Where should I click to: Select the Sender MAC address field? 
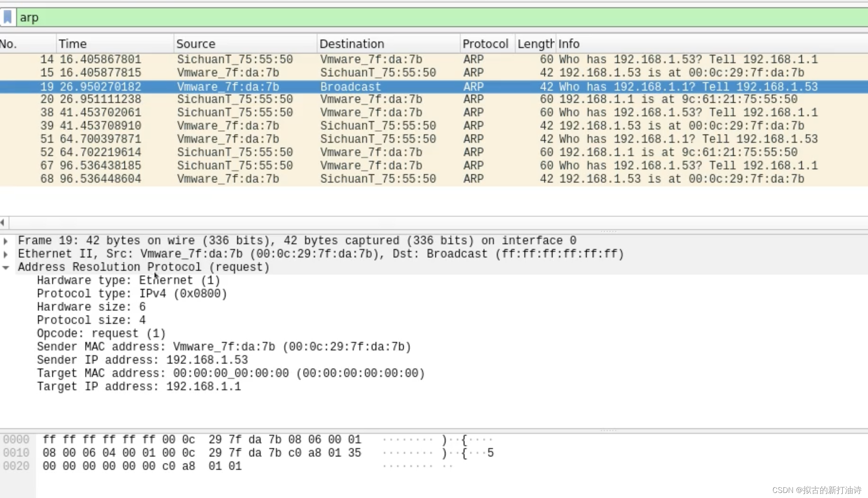(x=224, y=347)
